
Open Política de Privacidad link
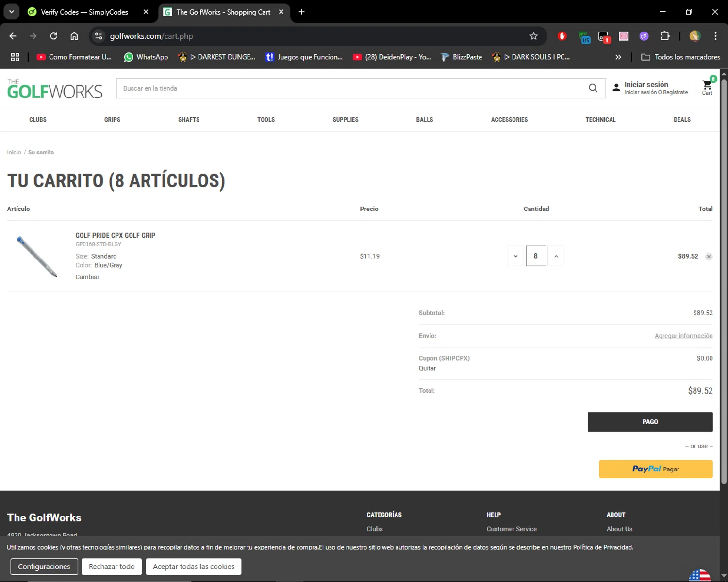602,547
